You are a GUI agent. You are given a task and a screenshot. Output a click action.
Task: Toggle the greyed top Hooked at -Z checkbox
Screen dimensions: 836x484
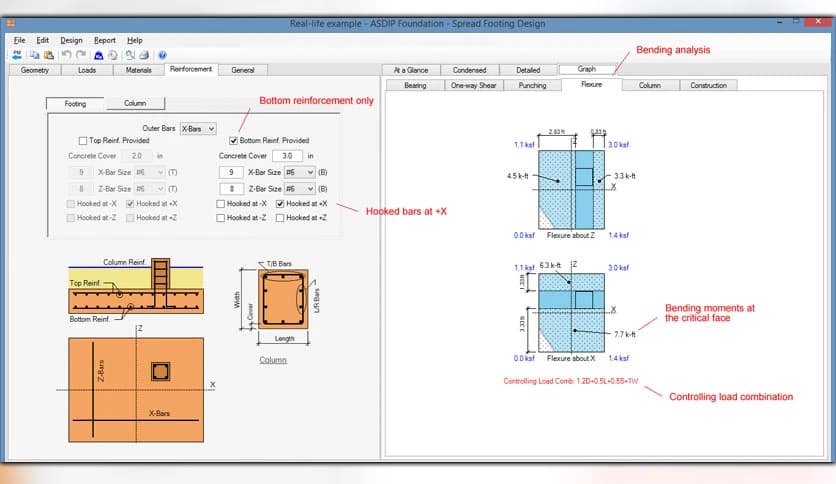(70, 217)
